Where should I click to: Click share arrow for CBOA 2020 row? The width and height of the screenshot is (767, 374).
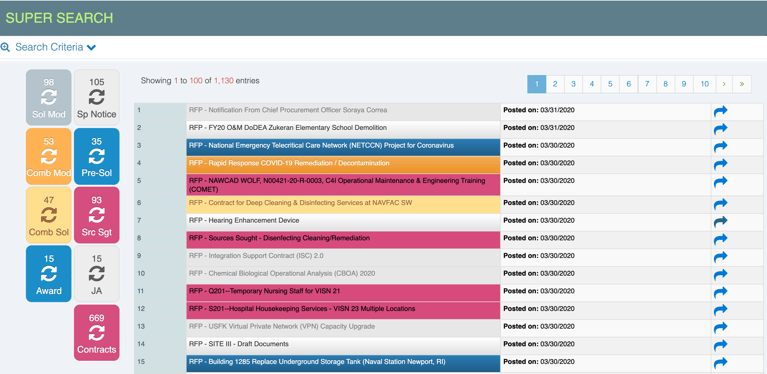point(721,275)
